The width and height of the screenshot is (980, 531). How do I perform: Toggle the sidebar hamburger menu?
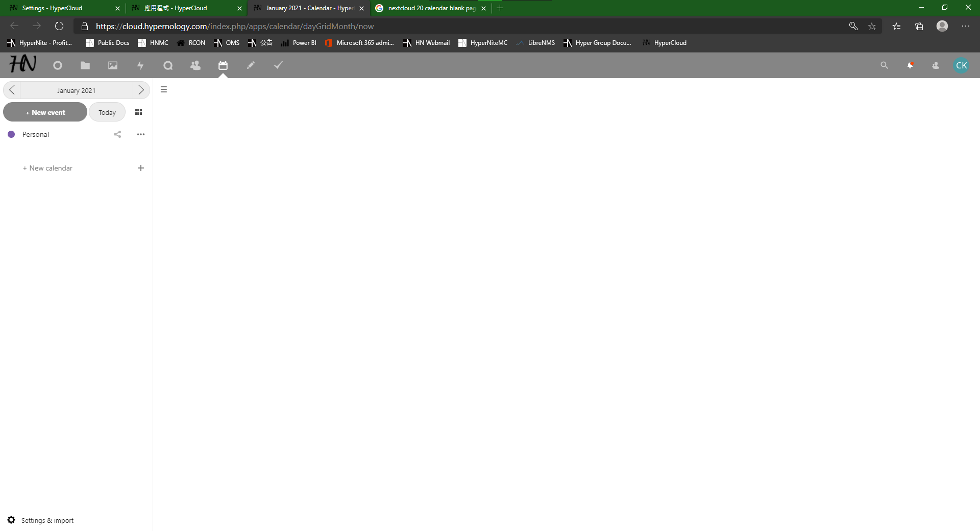tap(164, 89)
